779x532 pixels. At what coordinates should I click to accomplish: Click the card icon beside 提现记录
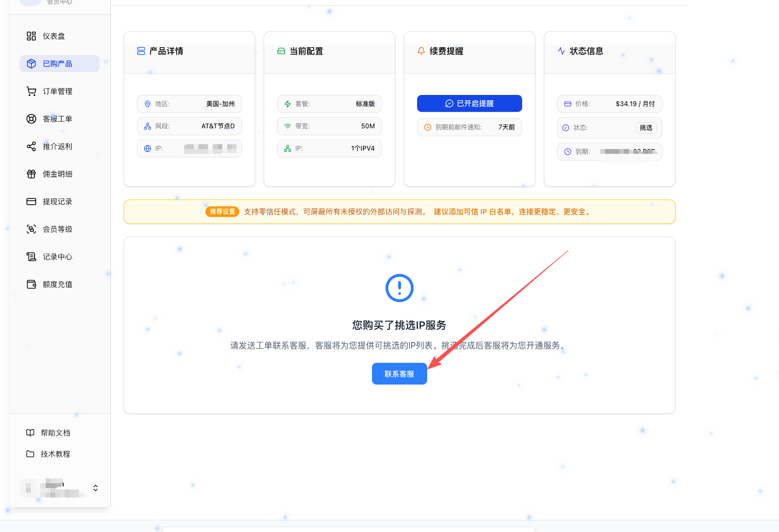31,202
